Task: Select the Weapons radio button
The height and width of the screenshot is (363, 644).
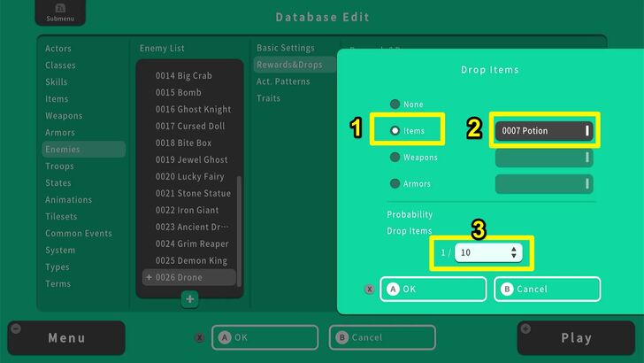Action: 395,157
